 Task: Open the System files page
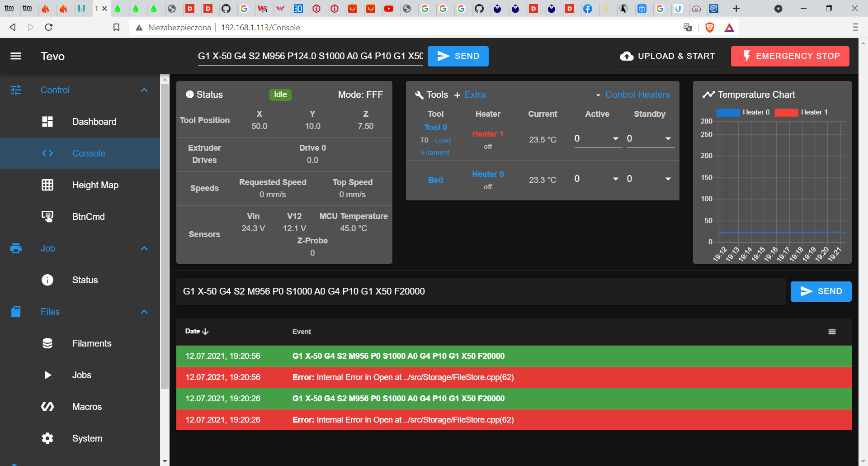click(80, 438)
